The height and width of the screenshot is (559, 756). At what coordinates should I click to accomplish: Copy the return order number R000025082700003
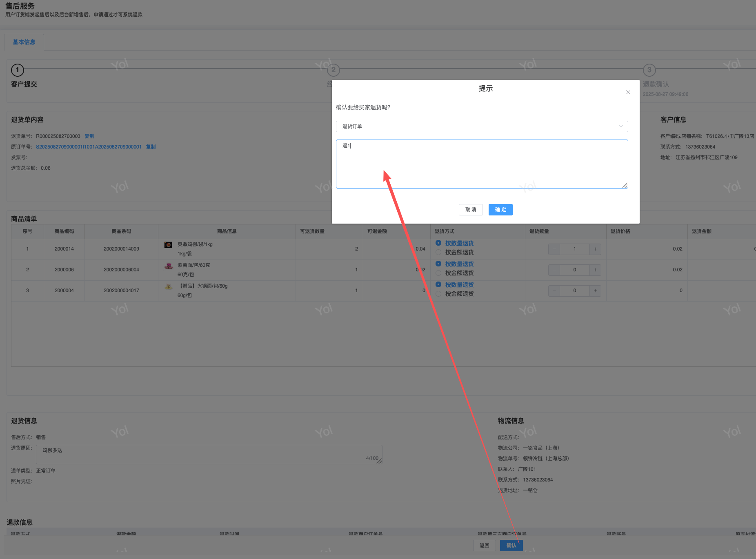(x=89, y=136)
